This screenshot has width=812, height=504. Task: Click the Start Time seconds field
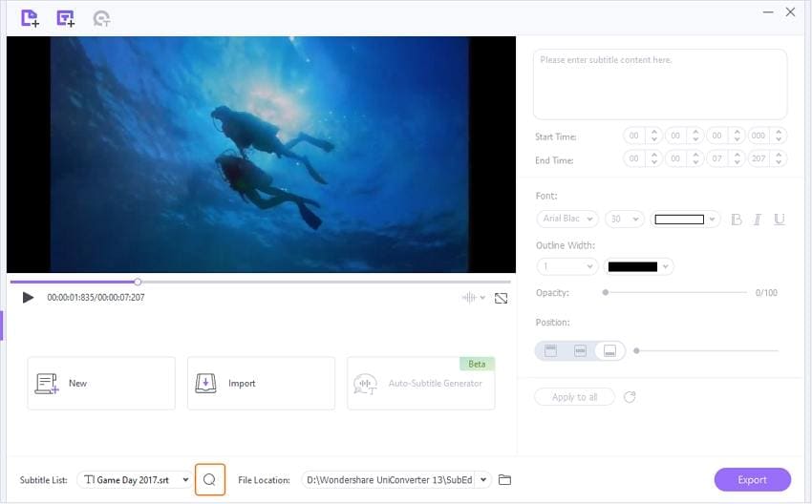coord(716,136)
